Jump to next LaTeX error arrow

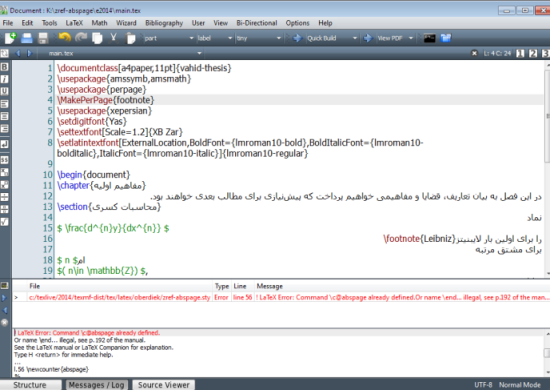coord(4,298)
